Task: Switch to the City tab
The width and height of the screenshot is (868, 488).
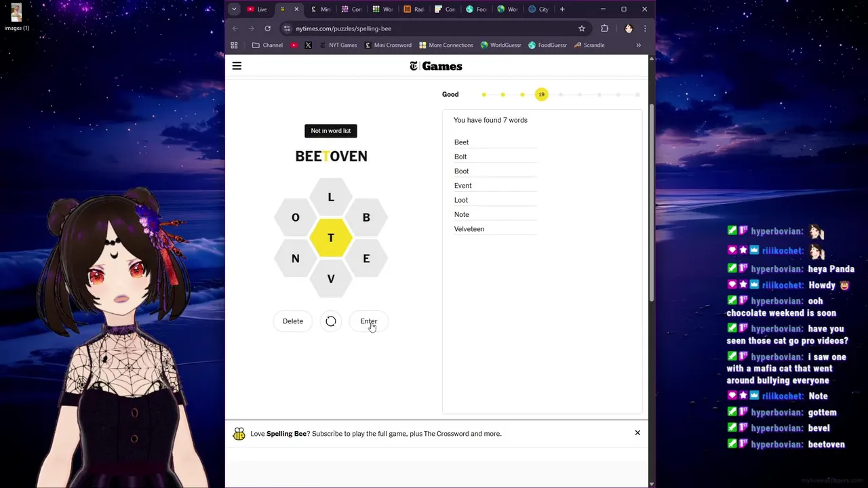Action: 539,9
